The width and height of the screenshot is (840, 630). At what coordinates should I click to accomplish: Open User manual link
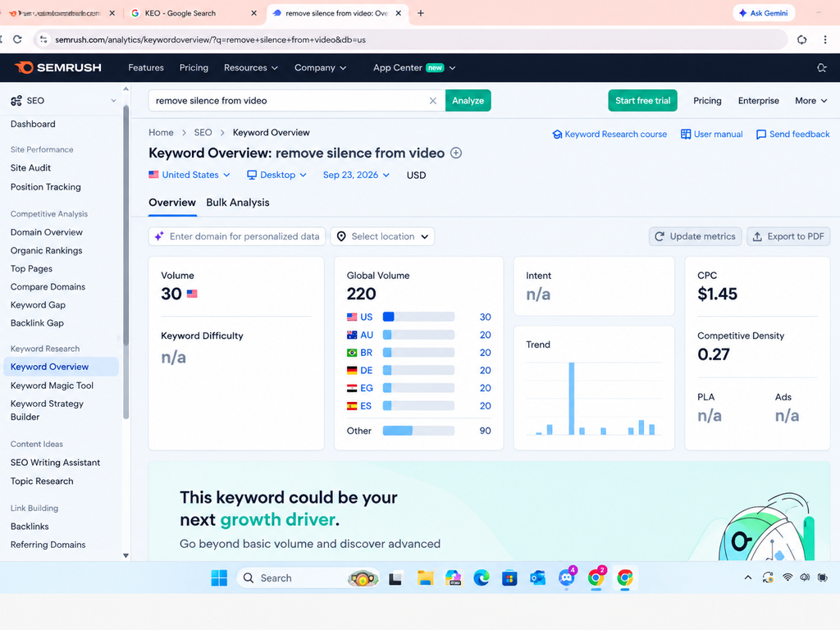click(711, 134)
